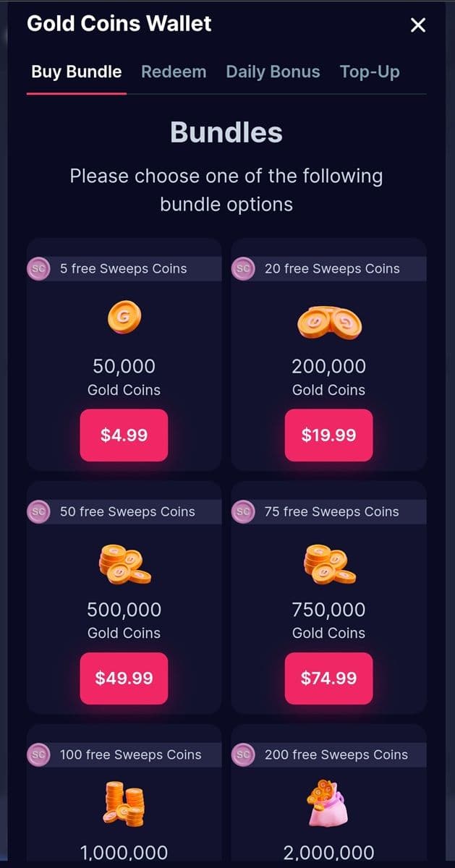
Task: Buy the $4.99 bundle
Action: pyautogui.click(x=124, y=435)
